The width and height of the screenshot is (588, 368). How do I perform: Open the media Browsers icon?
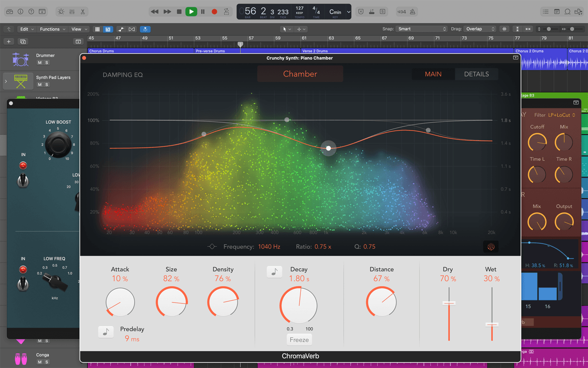578,11
